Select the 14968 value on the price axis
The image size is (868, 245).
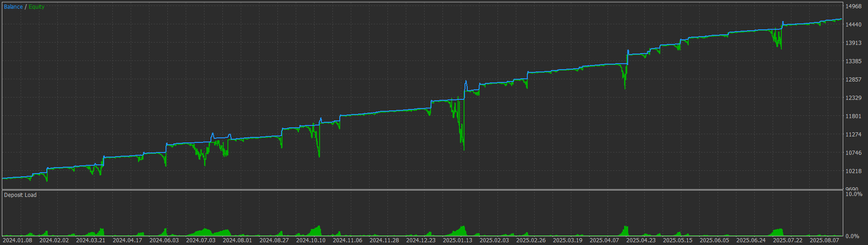pos(853,6)
